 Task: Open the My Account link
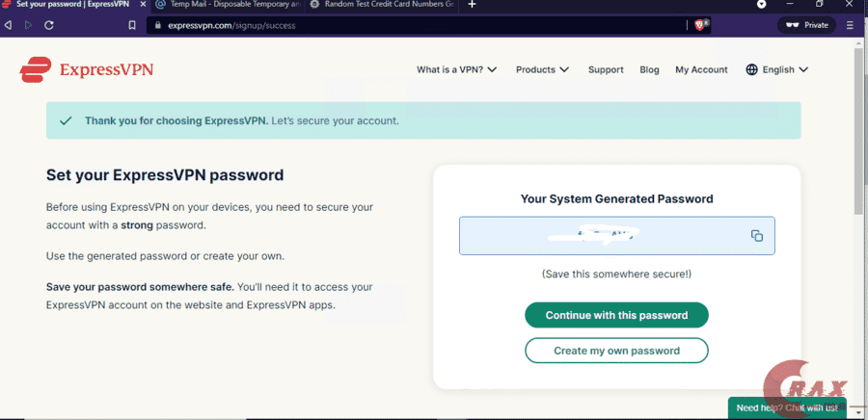701,69
